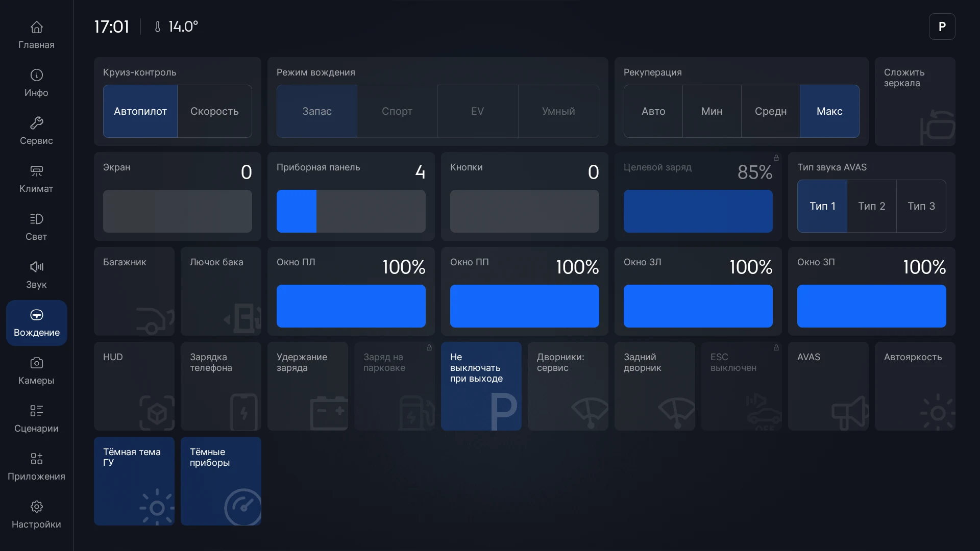Toggle Зарядка телефона tile
This screenshot has width=980, height=551.
[x=221, y=386]
